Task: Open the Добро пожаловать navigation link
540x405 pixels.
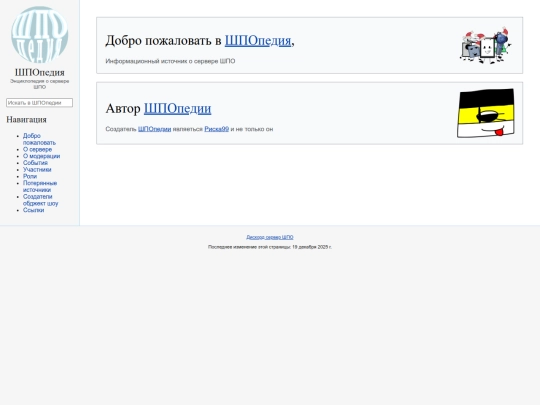Action: [x=39, y=139]
